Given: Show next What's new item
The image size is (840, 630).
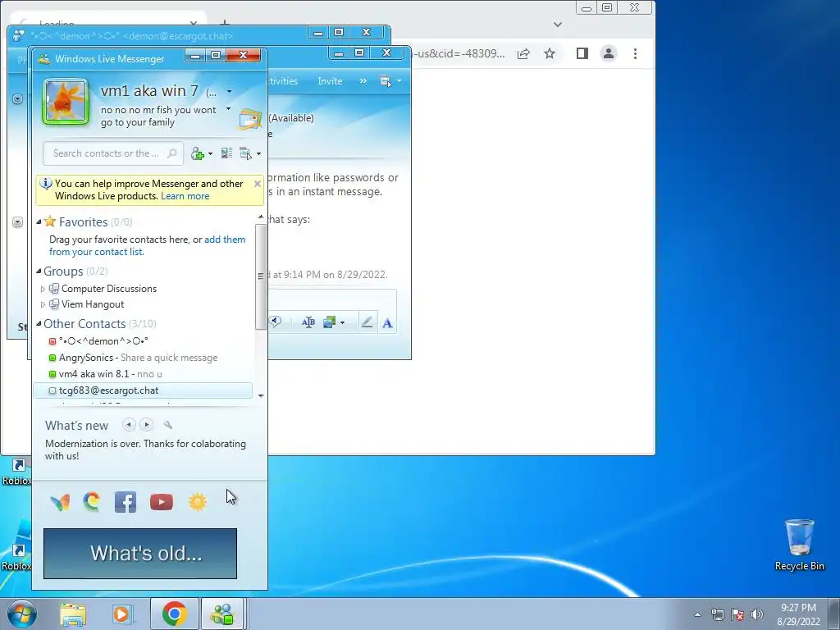Looking at the screenshot, I should pyautogui.click(x=146, y=425).
